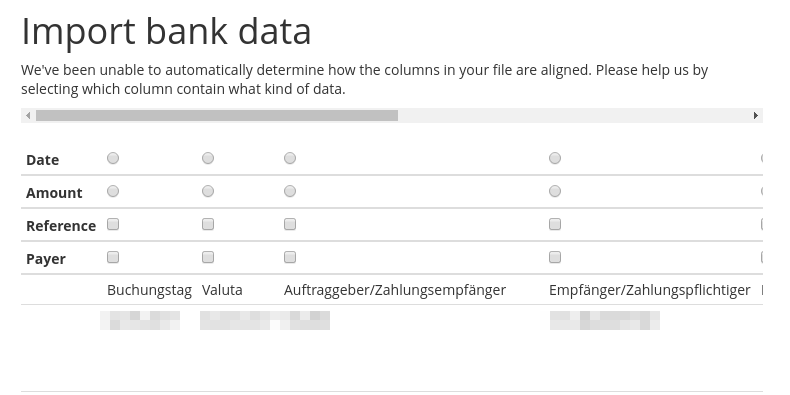Select Amount radio for Buchungstag column

(x=113, y=191)
